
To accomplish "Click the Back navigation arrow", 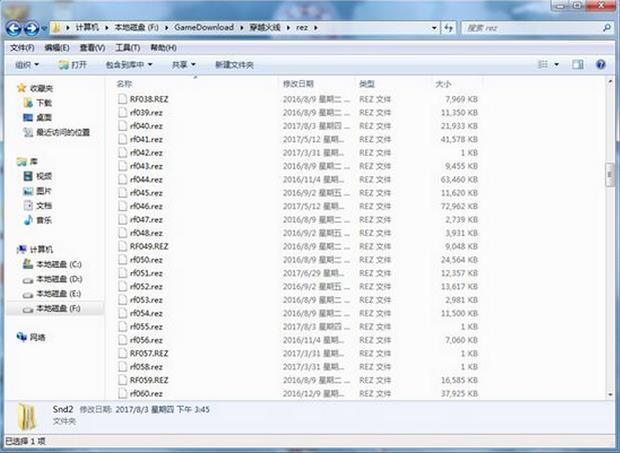I will 13,27.
